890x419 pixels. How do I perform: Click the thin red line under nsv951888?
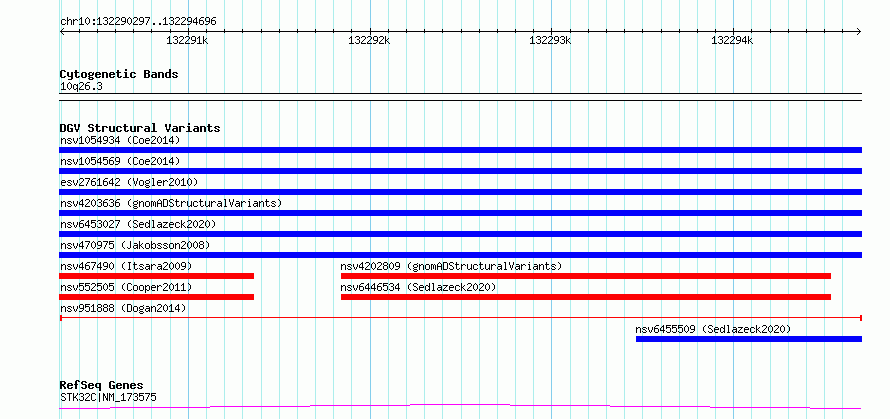click(460, 318)
